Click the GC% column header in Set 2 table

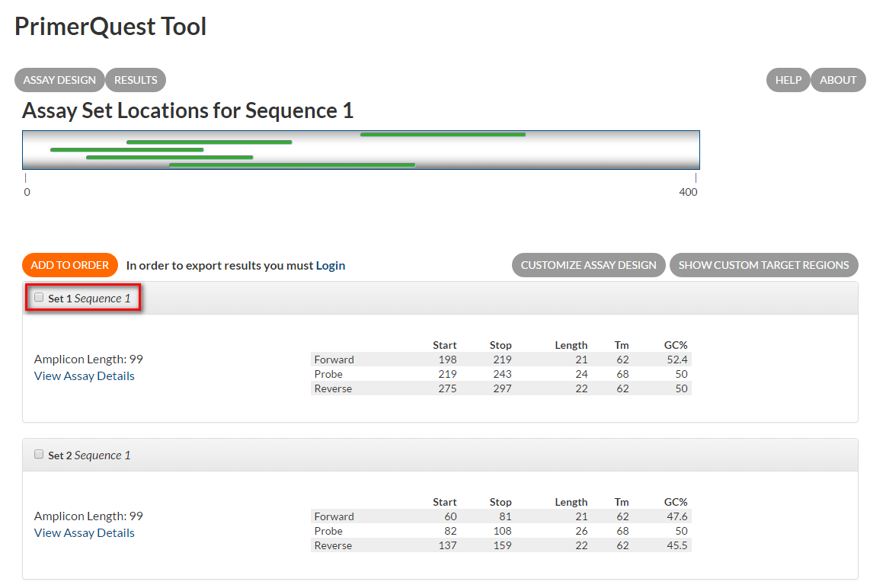676,502
